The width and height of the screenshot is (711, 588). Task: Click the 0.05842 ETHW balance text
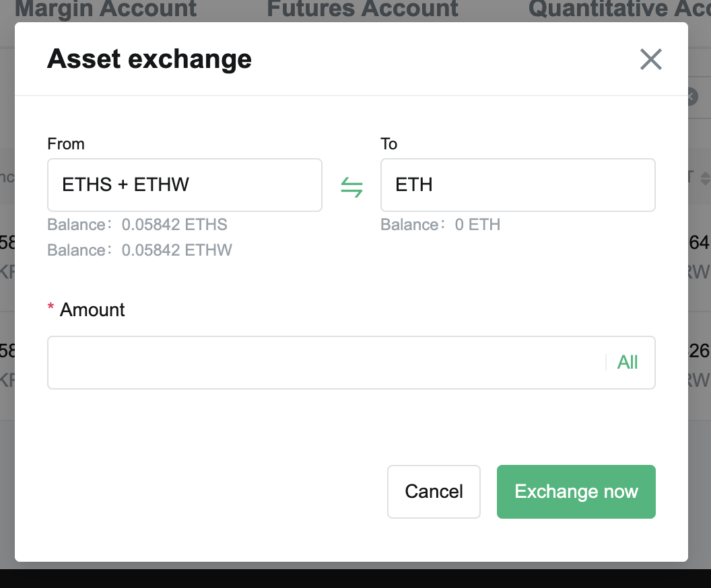(x=176, y=250)
